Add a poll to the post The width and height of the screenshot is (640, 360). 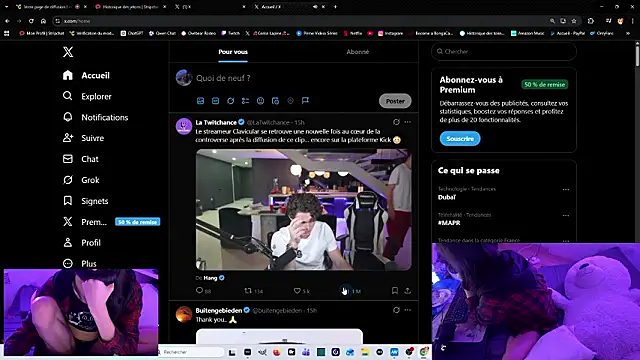click(245, 101)
